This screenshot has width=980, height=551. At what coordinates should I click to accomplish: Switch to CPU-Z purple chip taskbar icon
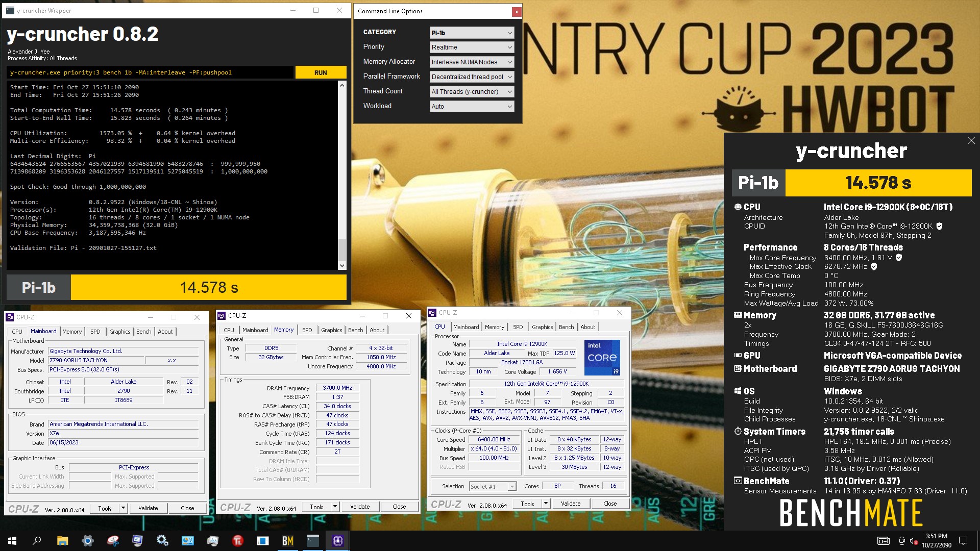[337, 541]
